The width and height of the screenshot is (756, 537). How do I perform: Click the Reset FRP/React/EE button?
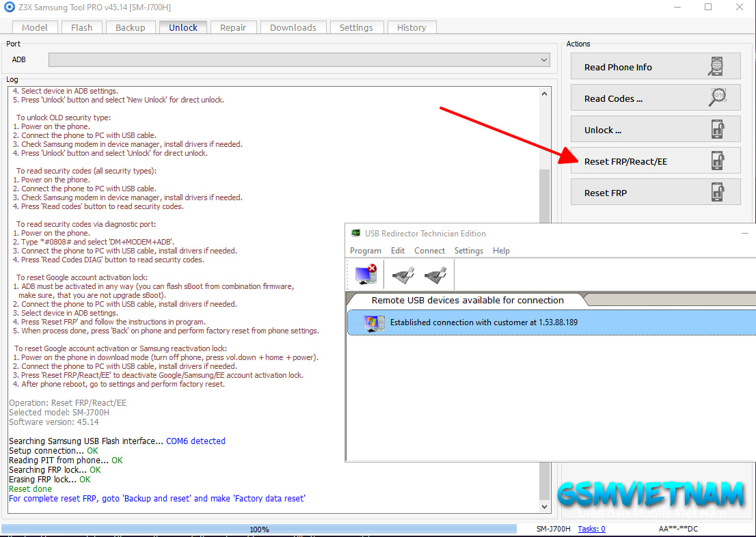pos(656,161)
